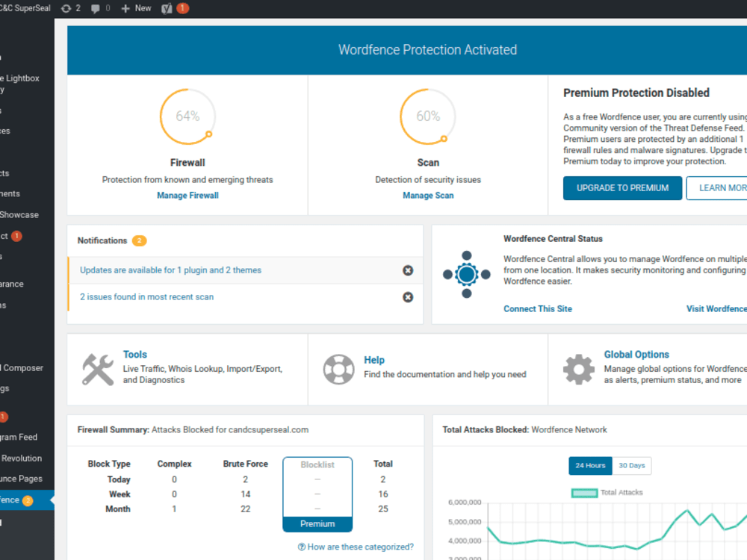The height and width of the screenshot is (560, 747).
Task: Click the updates icon in admin bar
Action: click(66, 8)
